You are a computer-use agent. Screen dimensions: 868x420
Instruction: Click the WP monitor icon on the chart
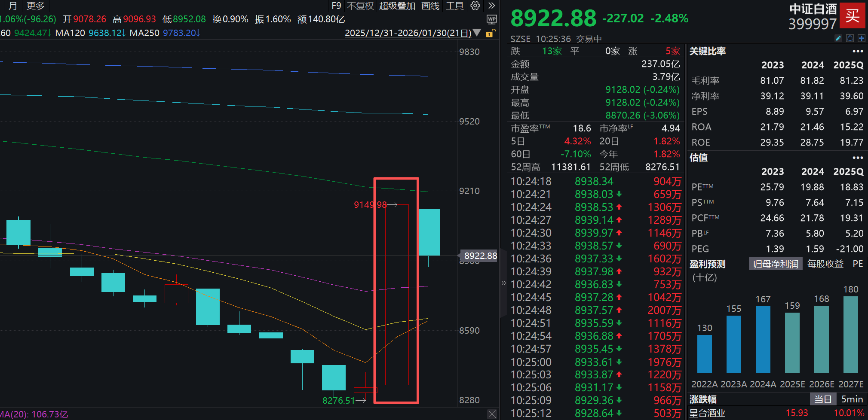click(491, 19)
